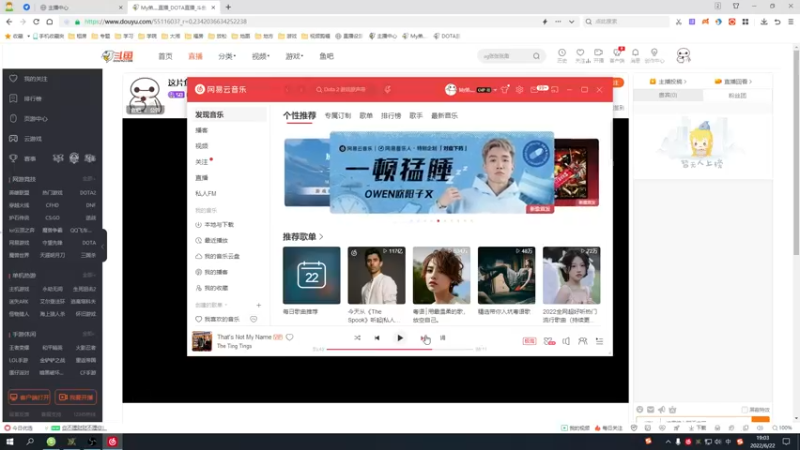Click the NetEase Cloud Music search box
Viewport: 800px width, 450px height.
(x=344, y=89)
